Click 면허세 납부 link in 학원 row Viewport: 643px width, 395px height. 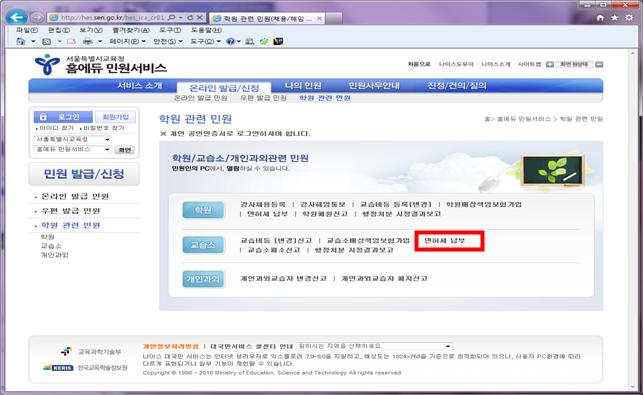coord(267,214)
